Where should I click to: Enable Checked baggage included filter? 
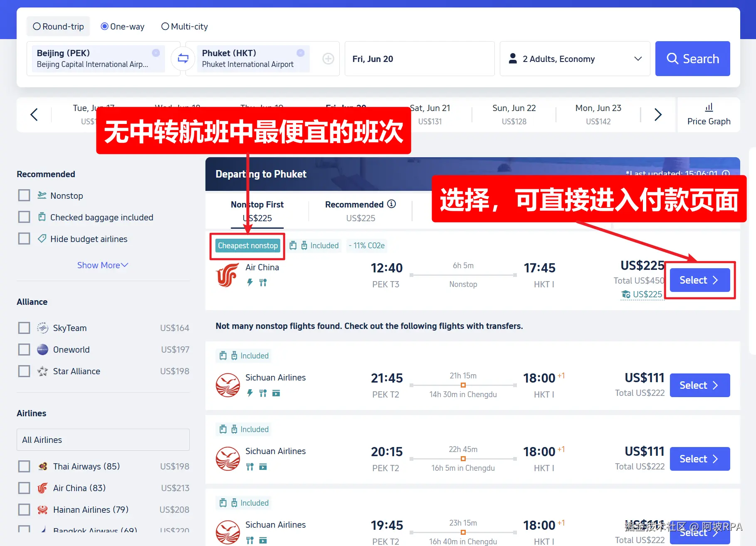24,217
